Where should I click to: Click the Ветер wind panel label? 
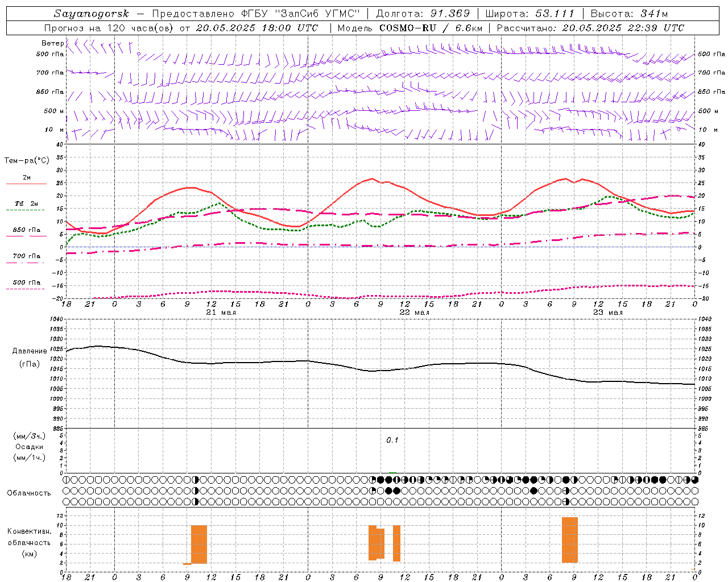(x=52, y=43)
